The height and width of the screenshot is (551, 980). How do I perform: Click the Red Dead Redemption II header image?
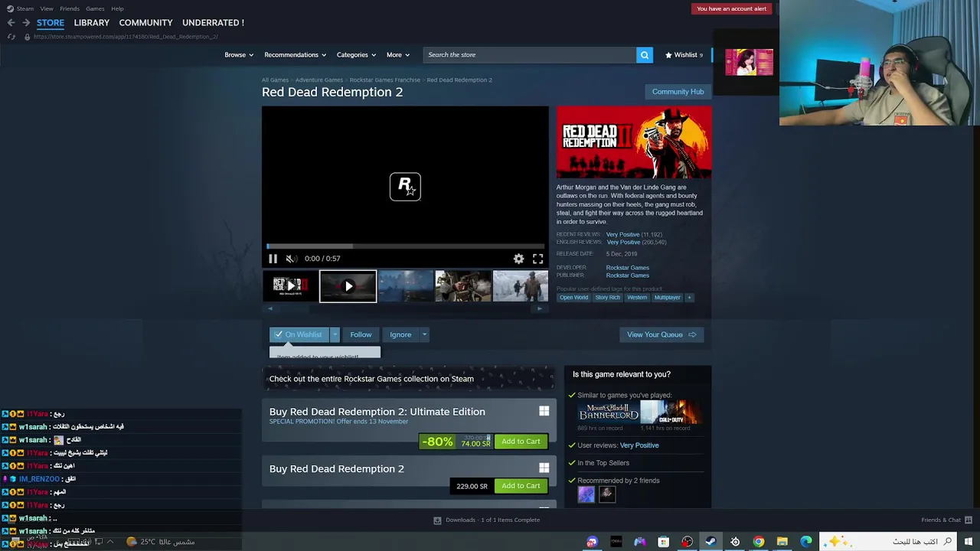click(x=634, y=142)
